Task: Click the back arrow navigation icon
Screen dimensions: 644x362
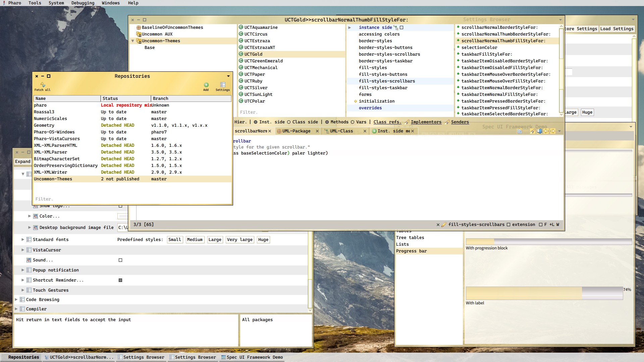Action: pos(546,131)
